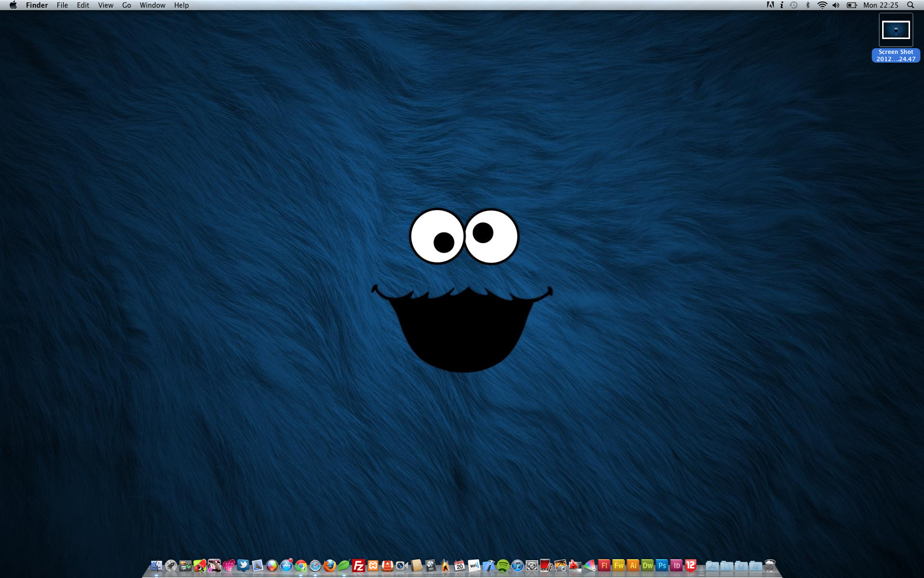Show the Wi-Fi status menu

[x=822, y=5]
